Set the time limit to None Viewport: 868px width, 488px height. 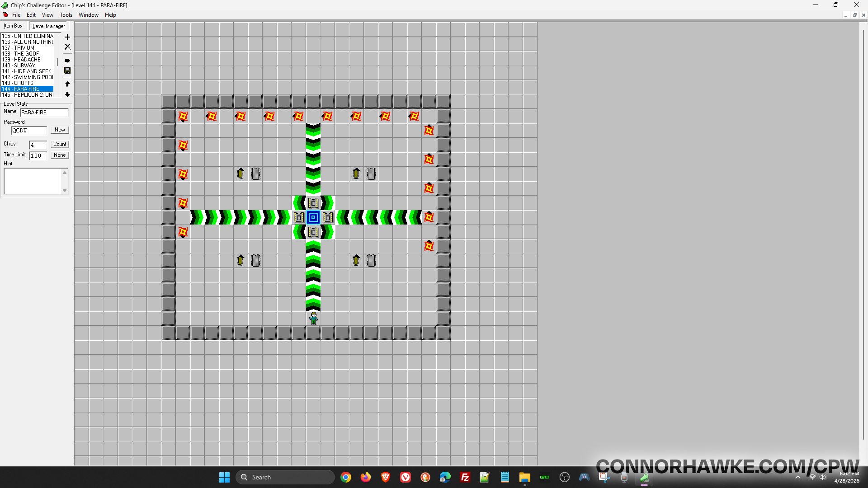pos(60,155)
